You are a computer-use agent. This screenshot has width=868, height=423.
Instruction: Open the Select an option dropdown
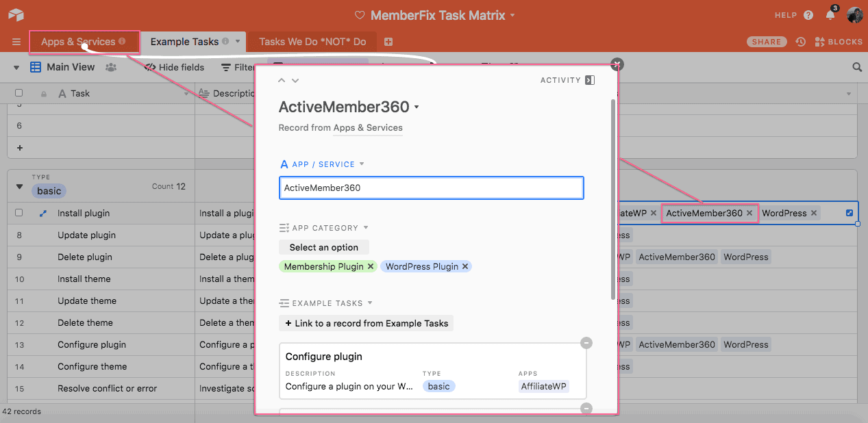click(x=323, y=247)
